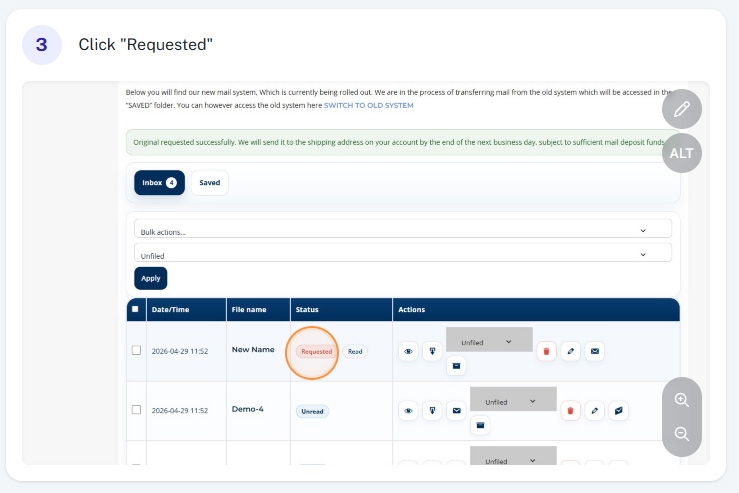This screenshot has width=739, height=493.
Task: Tick the checkbox for the New Name row
Action: (x=136, y=350)
